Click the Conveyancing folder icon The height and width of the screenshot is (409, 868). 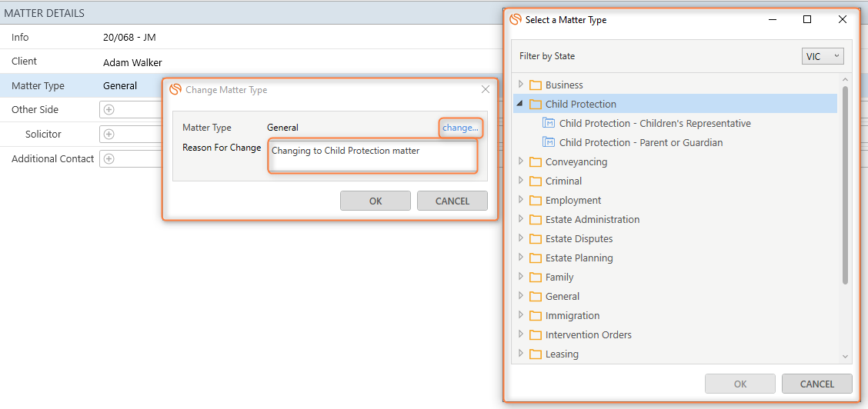536,161
